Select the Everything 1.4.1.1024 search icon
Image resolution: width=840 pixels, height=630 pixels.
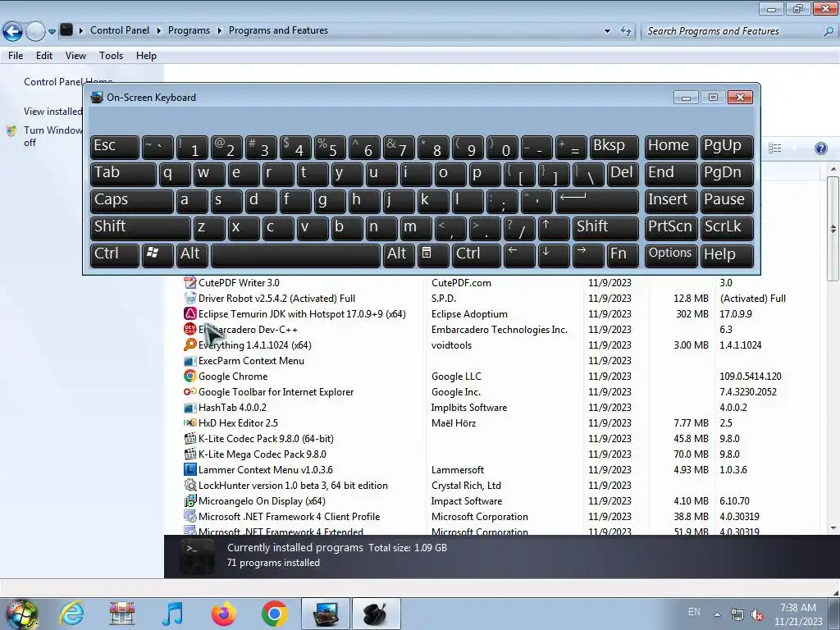click(x=189, y=345)
